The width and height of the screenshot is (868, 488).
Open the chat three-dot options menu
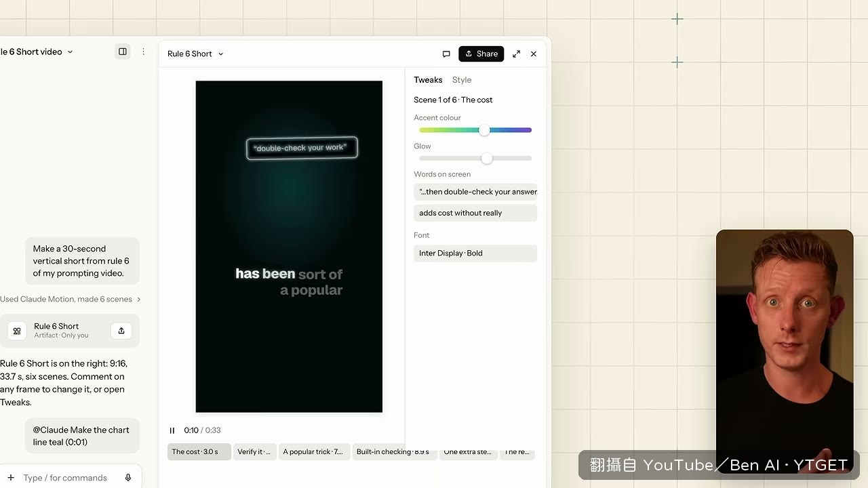pyautogui.click(x=143, y=52)
